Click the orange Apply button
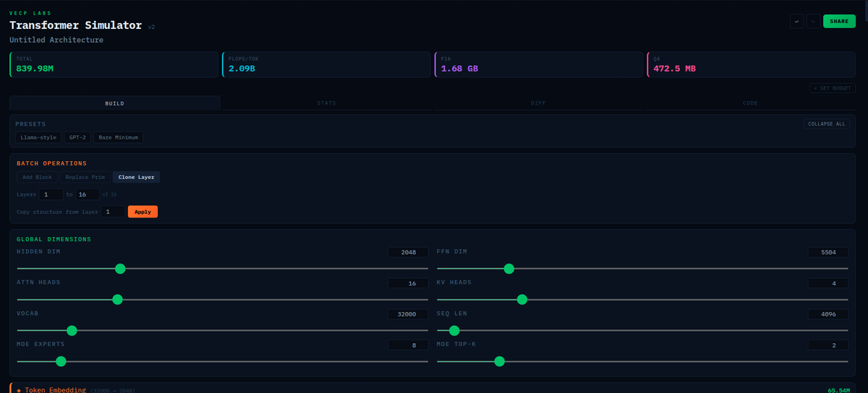This screenshot has height=393, width=868. [142, 212]
